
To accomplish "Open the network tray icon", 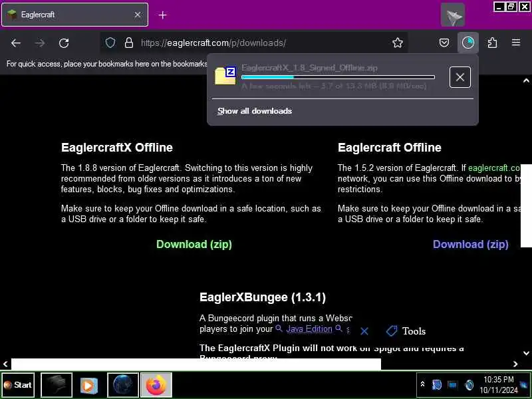I will (453, 385).
